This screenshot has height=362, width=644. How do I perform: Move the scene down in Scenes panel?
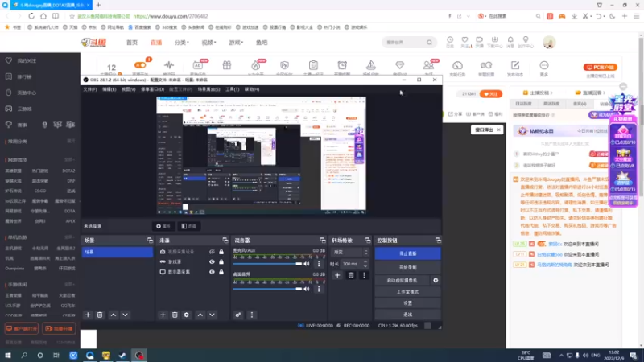[126, 315]
